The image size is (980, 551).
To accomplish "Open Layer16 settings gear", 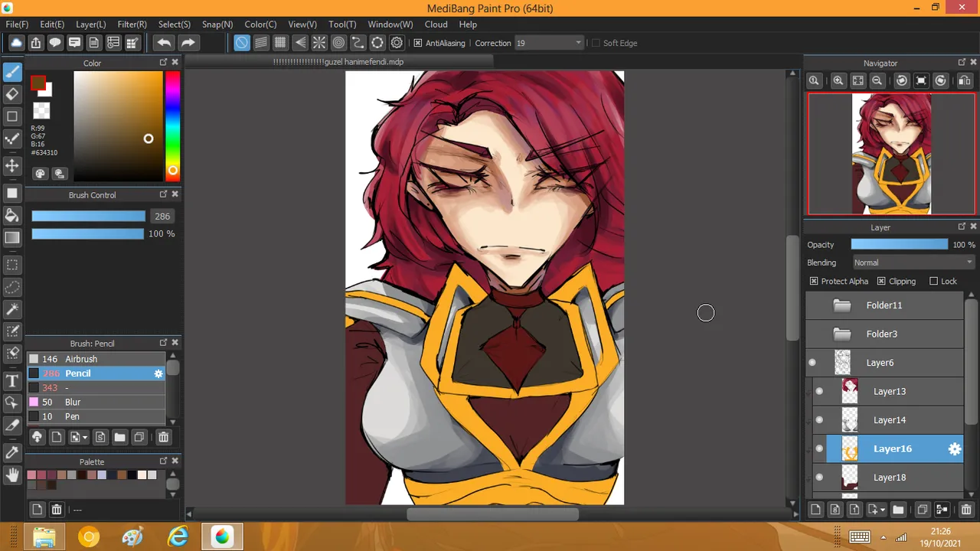I will [955, 449].
